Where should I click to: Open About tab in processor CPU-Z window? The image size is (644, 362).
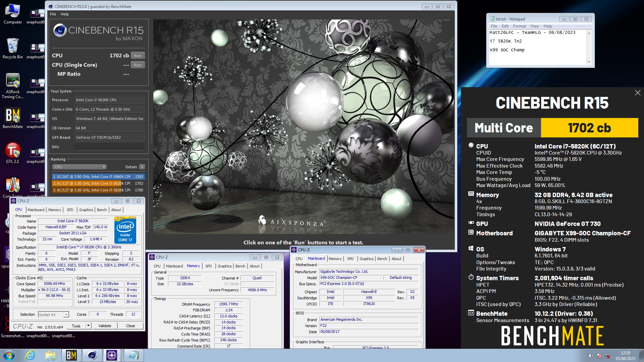[116, 210]
